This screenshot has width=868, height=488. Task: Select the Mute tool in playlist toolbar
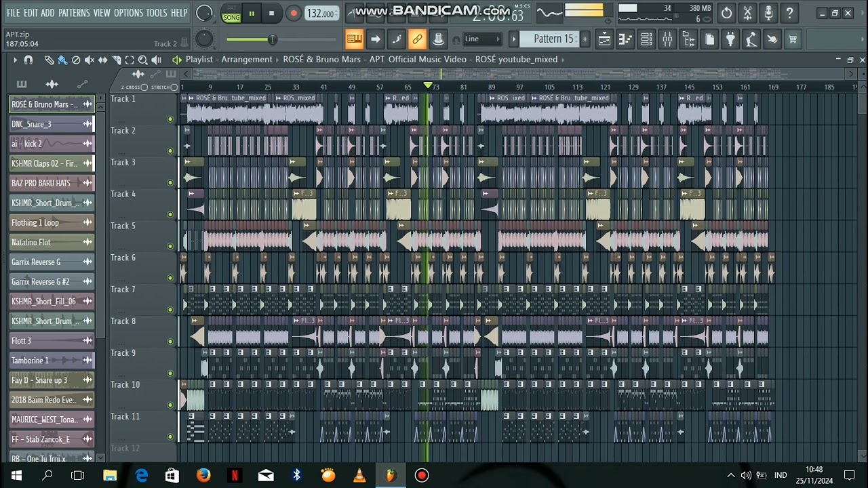point(89,60)
